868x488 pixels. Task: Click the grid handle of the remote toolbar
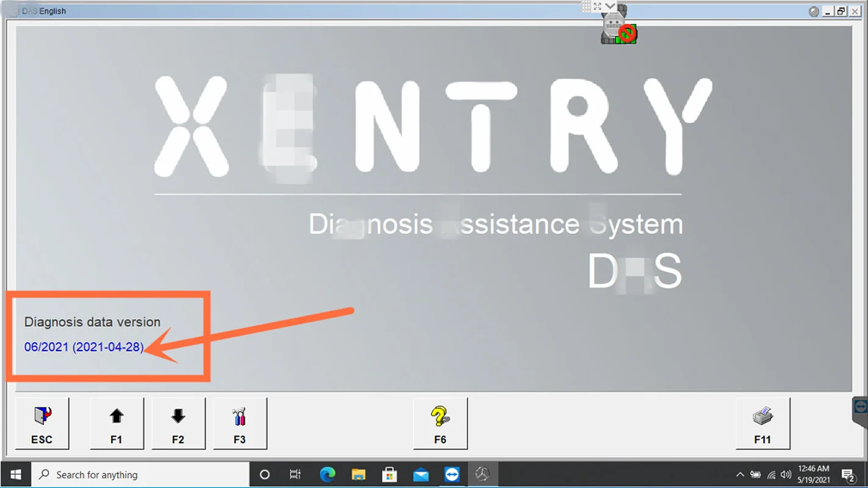click(x=586, y=7)
